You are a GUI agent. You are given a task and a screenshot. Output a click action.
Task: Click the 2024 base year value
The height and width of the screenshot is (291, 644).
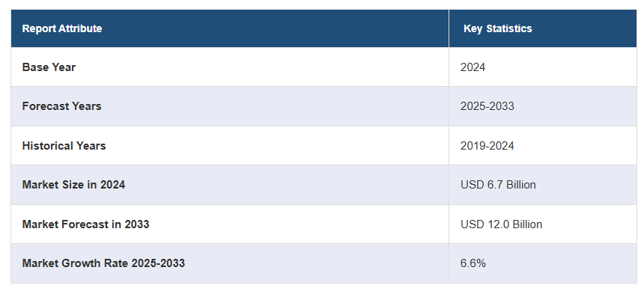473,67
